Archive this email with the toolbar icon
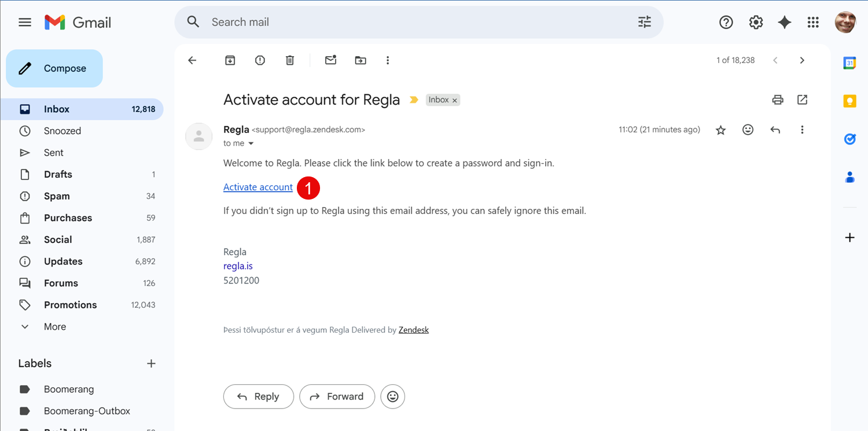The height and width of the screenshot is (431, 868). point(230,60)
